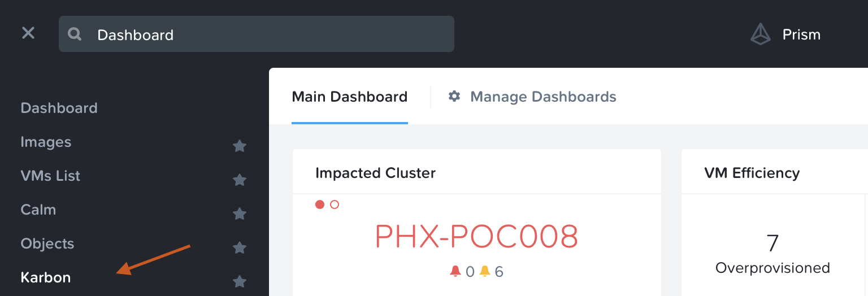Toggle the Calm favorite star
The image size is (868, 296).
click(240, 214)
